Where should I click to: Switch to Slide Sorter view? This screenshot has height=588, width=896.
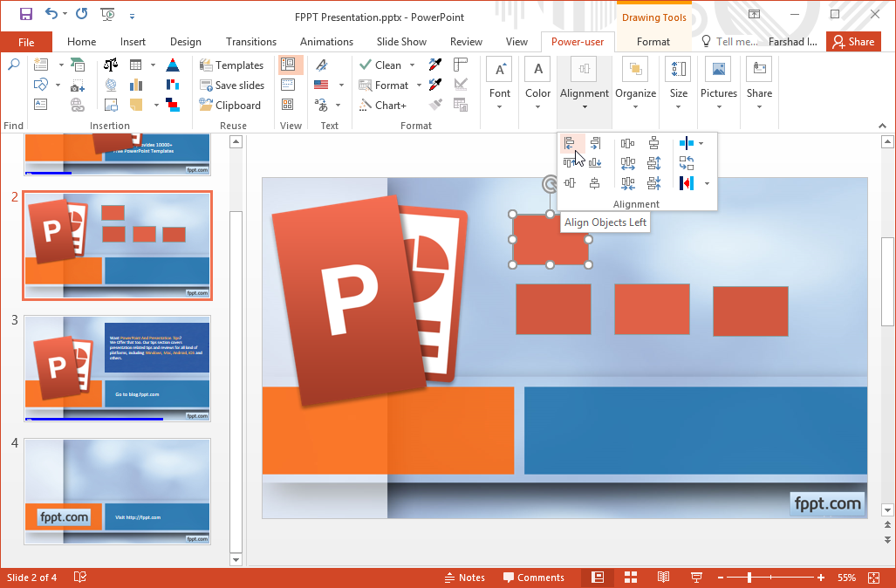[x=631, y=578]
